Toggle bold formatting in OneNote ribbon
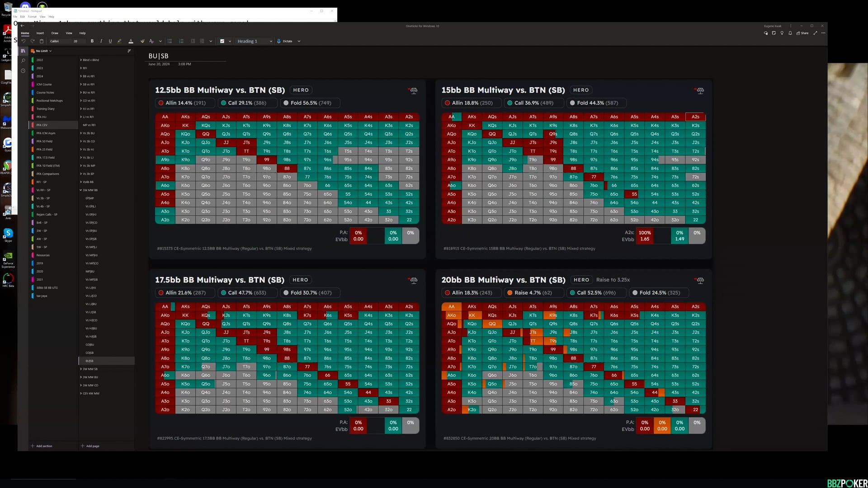The image size is (868, 488). click(x=92, y=41)
